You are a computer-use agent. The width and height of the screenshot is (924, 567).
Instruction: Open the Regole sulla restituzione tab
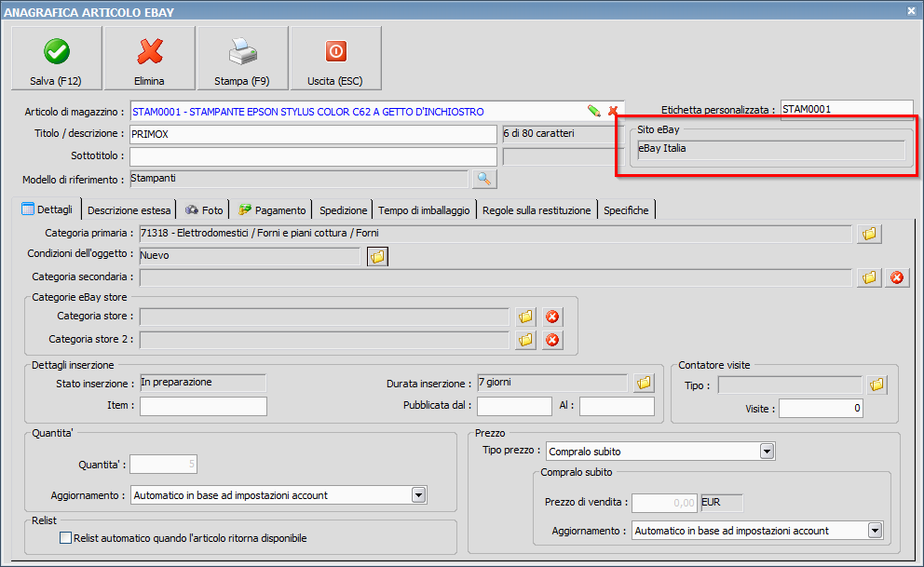pyautogui.click(x=537, y=210)
